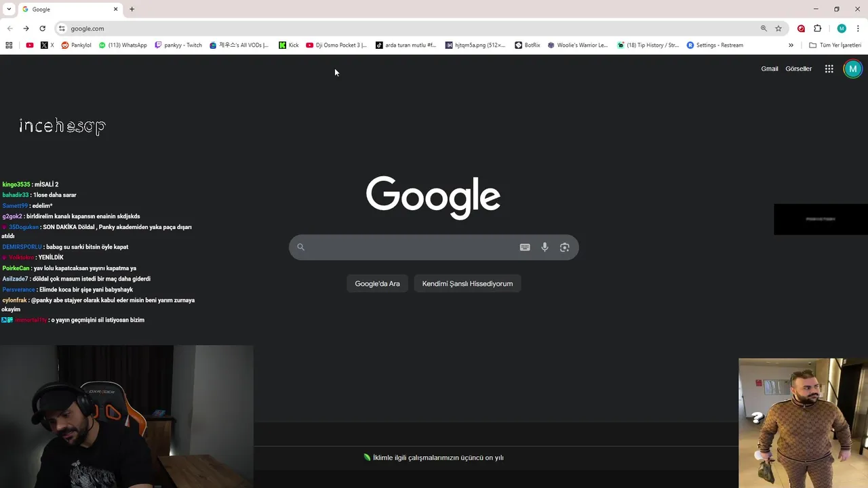868x488 pixels.
Task: Open a new tab with plus button
Action: 132,9
